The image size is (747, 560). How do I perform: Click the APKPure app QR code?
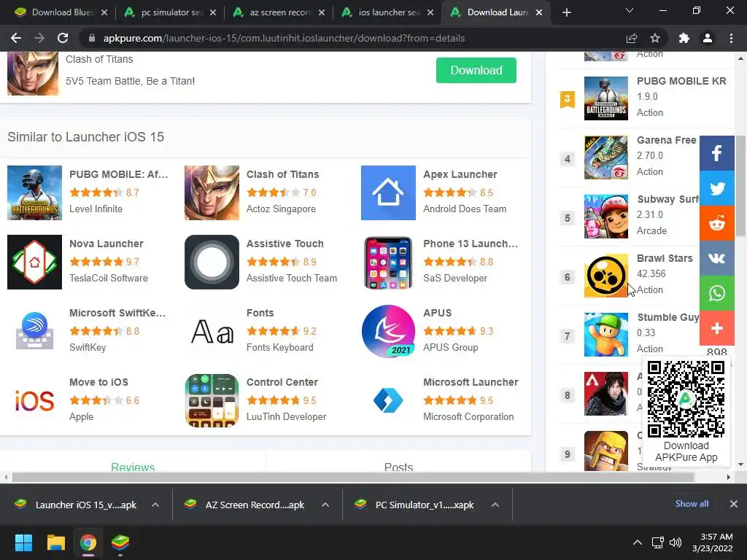[x=686, y=399]
